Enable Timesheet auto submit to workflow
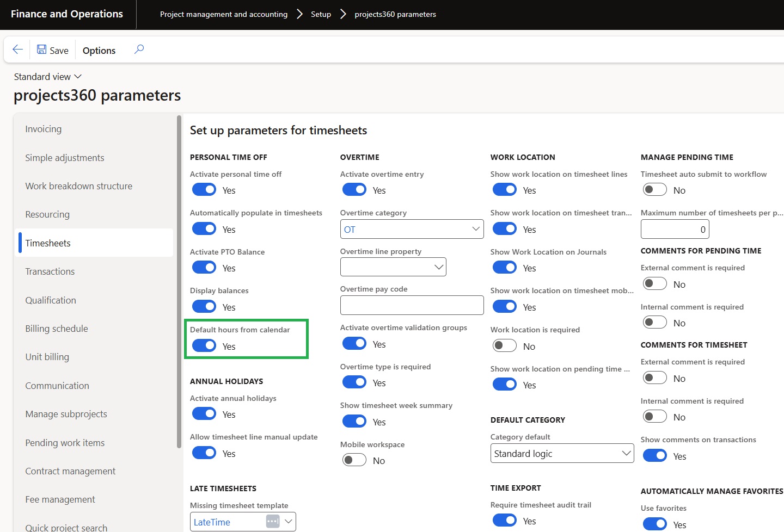Screen dimensions: 784x532 click(x=654, y=190)
